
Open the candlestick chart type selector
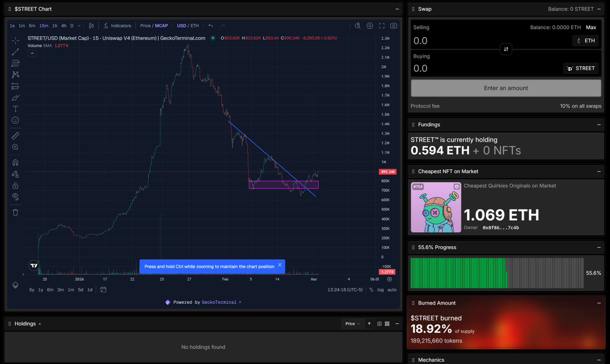pyautogui.click(x=91, y=25)
